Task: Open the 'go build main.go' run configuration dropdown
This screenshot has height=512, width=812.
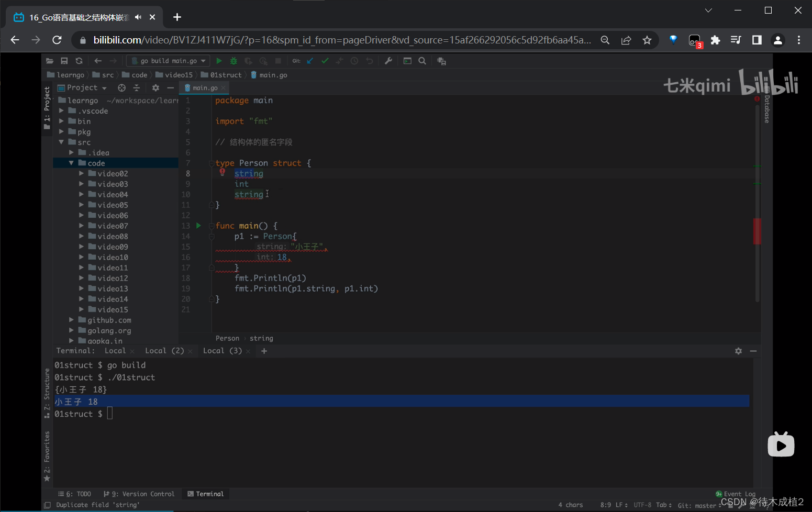Action: (168, 61)
